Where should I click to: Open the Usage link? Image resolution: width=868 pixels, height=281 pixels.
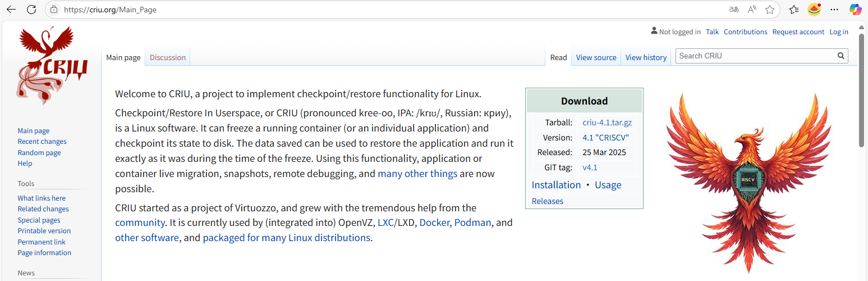[x=608, y=185]
